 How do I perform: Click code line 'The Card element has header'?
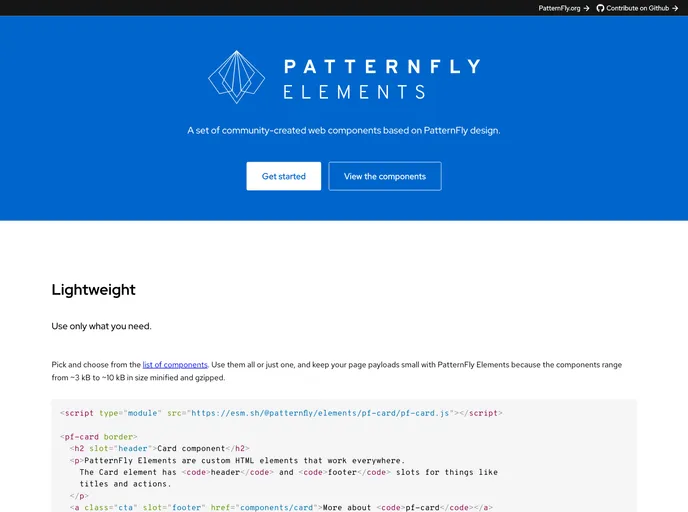[289, 472]
